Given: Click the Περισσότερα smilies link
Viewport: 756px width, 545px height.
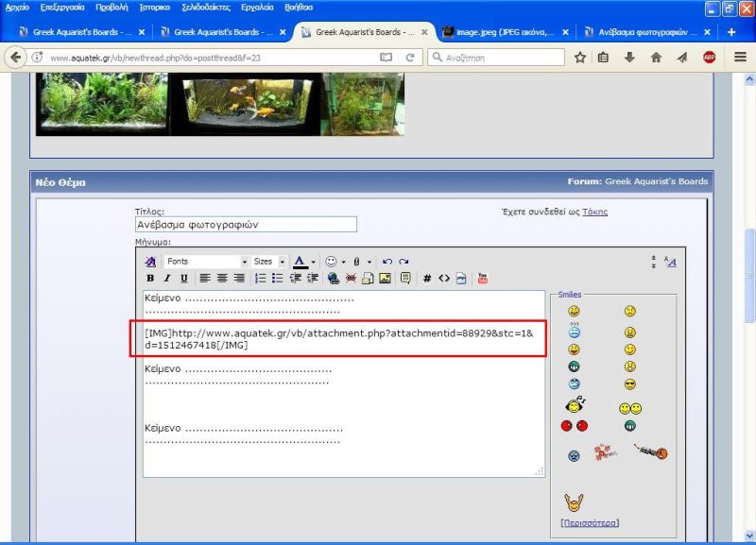Looking at the screenshot, I should (590, 522).
